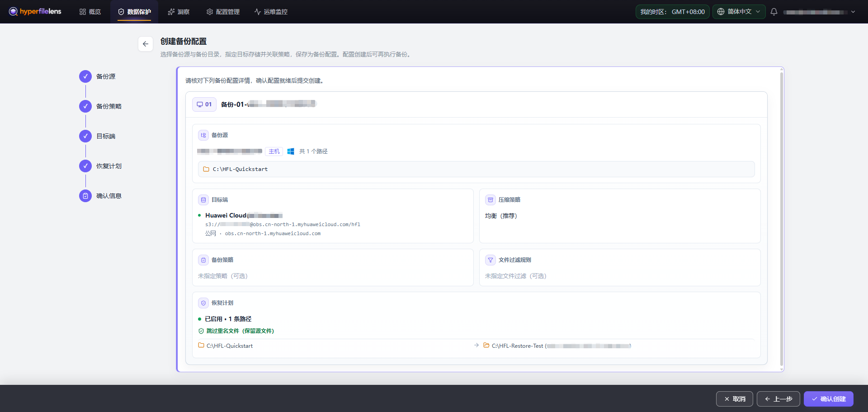The width and height of the screenshot is (868, 412).
Task: Click the hyperfilelens logo
Action: point(35,11)
